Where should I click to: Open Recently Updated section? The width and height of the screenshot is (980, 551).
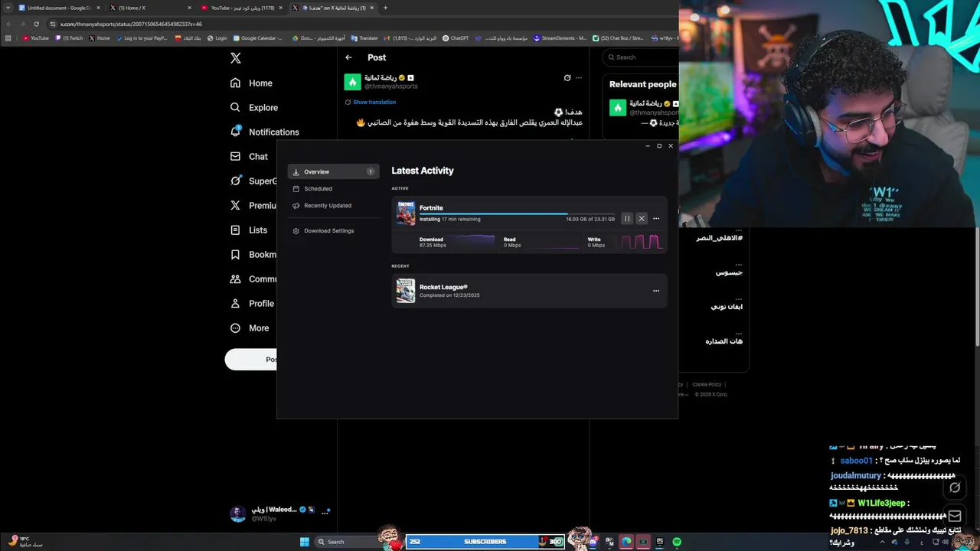[333, 205]
